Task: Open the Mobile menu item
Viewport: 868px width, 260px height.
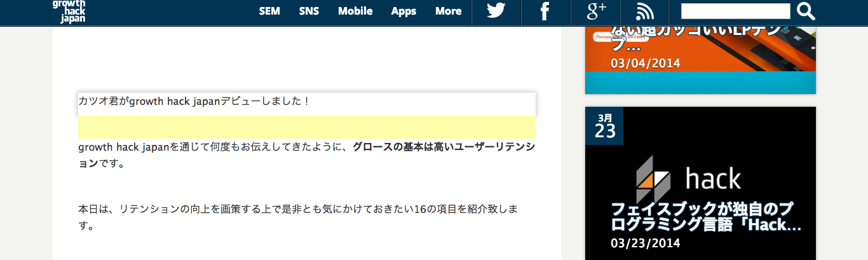Action: (355, 11)
